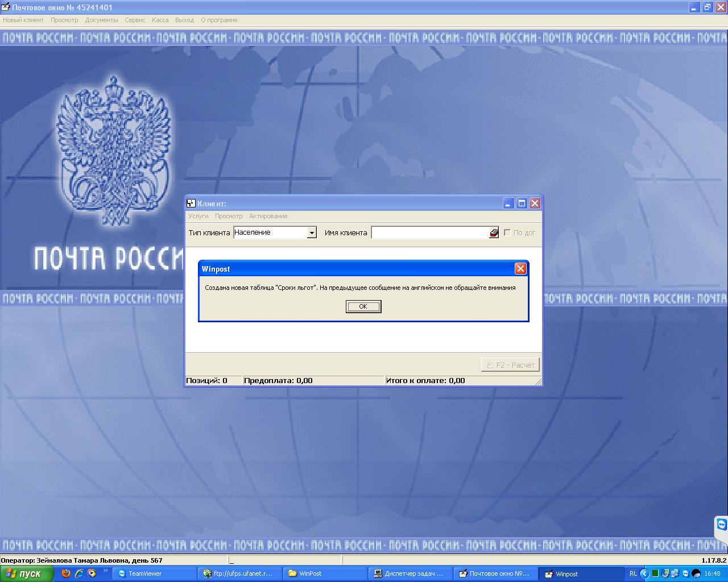Click the Сроки льгот message text
Viewport: 728px width, 582px height.
pyautogui.click(x=360, y=288)
